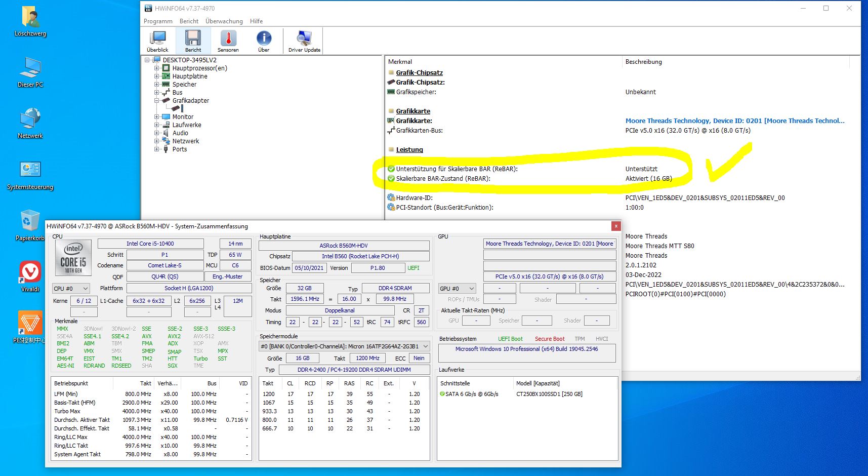Expand the Hauptplatine tree node

coord(157,76)
